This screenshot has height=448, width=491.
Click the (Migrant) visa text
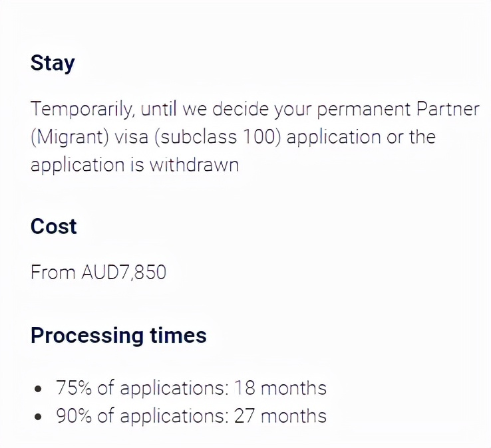tap(90, 138)
